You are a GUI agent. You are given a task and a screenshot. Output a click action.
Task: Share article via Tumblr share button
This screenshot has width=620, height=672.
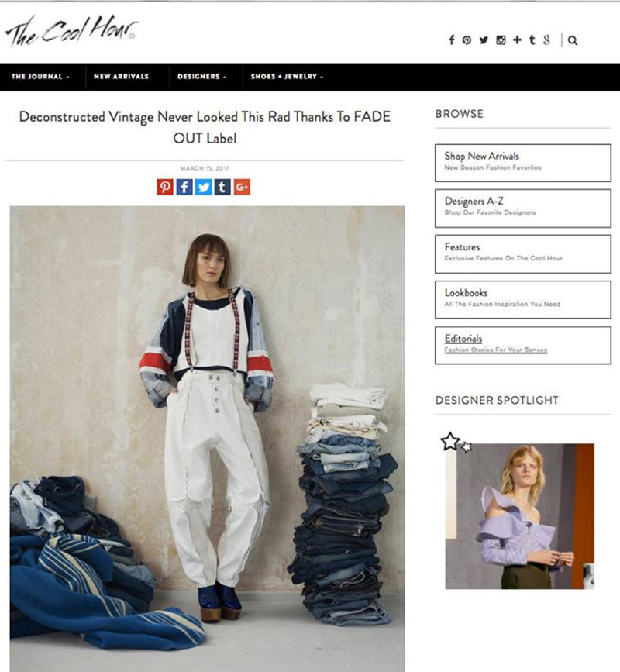222,187
